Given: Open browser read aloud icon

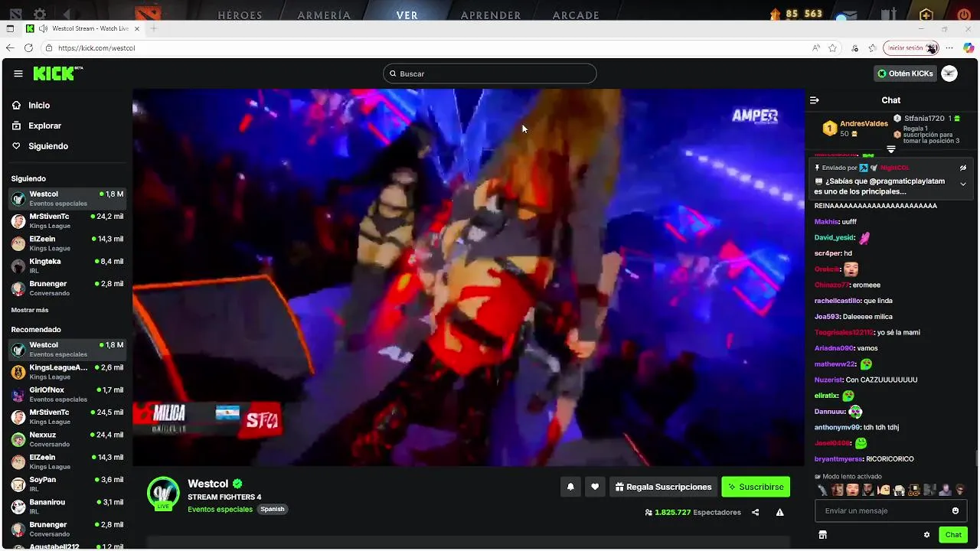Looking at the screenshot, I should (x=816, y=47).
